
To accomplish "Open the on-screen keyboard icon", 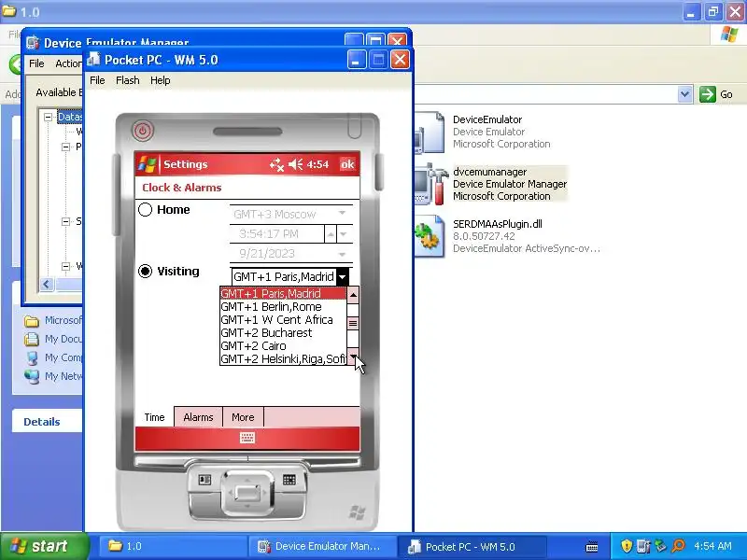I will (x=247, y=438).
